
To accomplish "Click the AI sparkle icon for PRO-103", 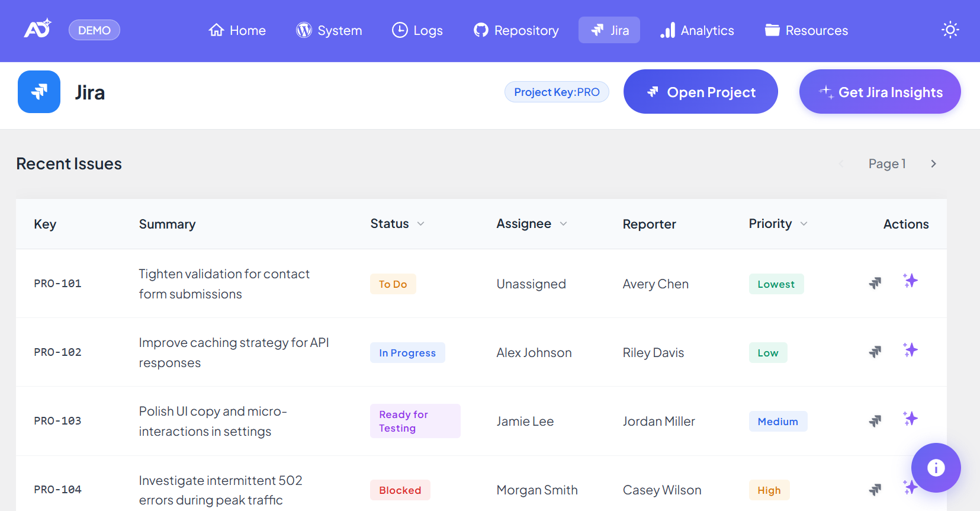I will pyautogui.click(x=910, y=419).
